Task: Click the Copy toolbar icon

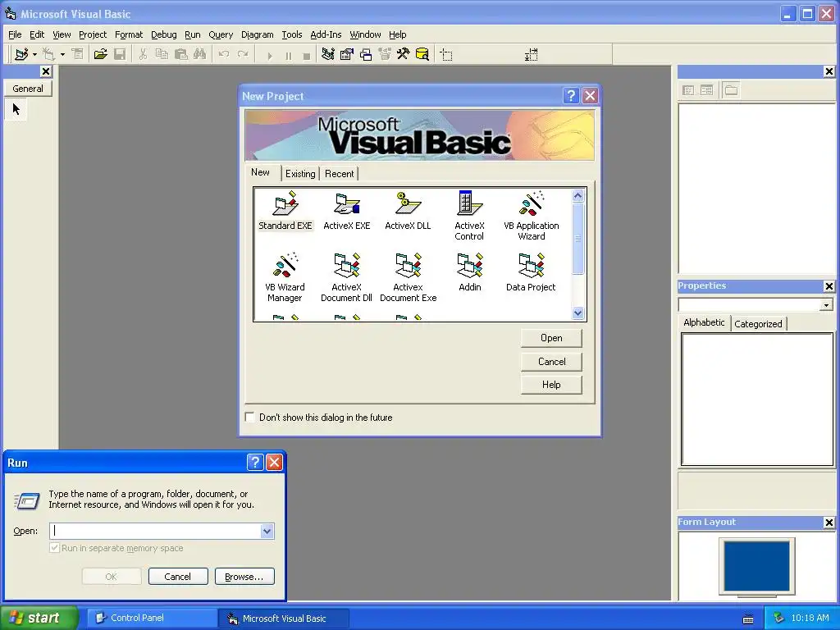Action: (x=162, y=54)
